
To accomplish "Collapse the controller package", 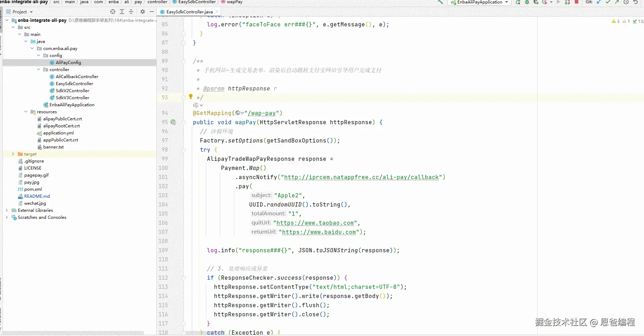I will pos(39,69).
